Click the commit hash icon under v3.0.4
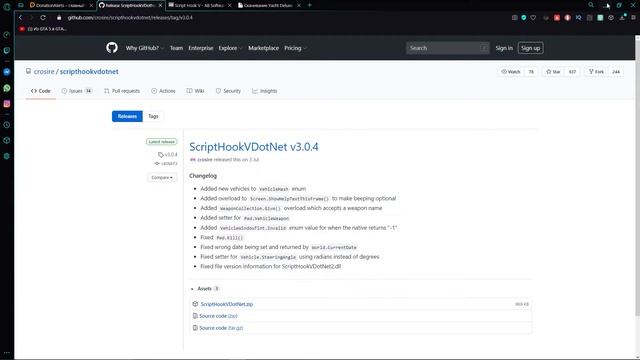Viewport: 640px width, 360px height. 157,164
